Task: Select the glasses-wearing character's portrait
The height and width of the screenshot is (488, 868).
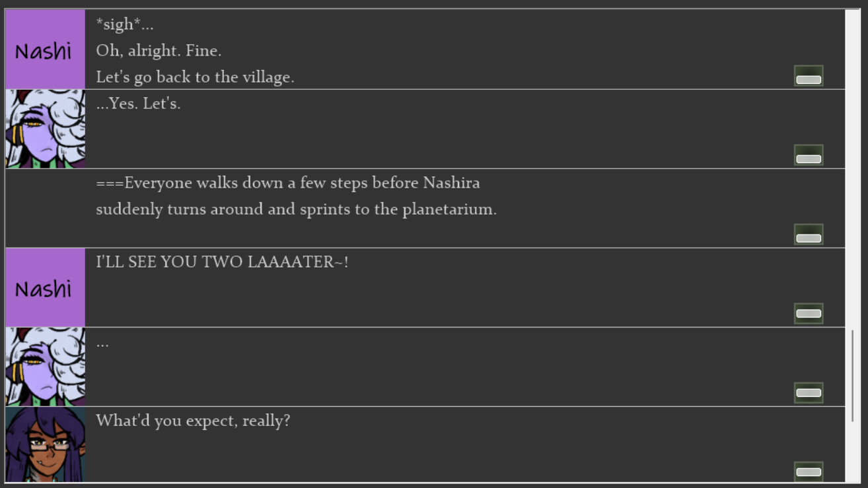Action: (x=45, y=444)
